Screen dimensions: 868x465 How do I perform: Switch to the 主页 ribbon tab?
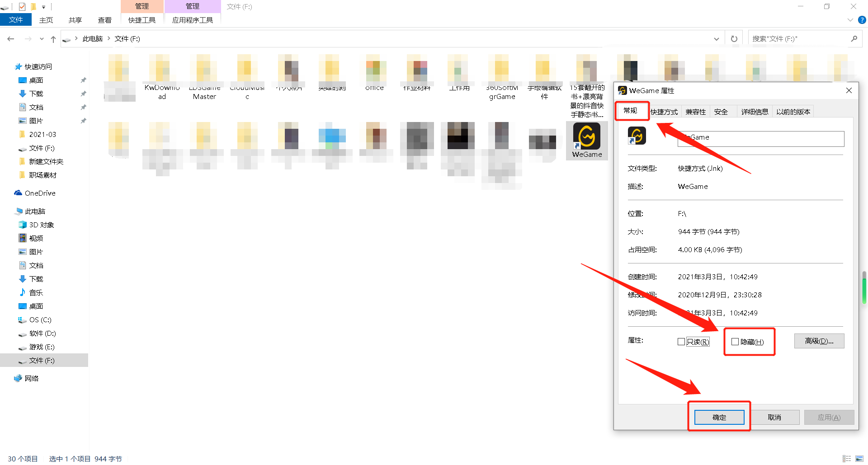(x=46, y=20)
